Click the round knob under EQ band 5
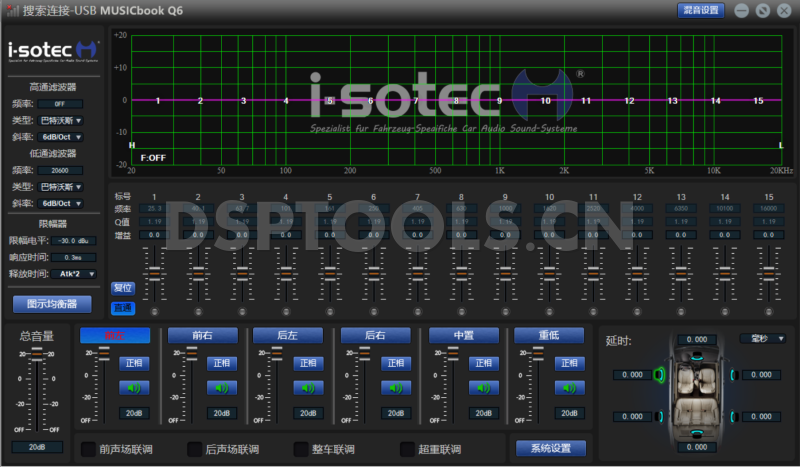Image resolution: width=800 pixels, height=467 pixels. point(330,311)
